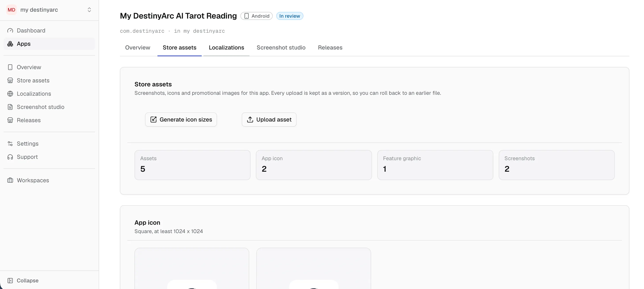The width and height of the screenshot is (644, 289).
Task: Open the Localizations tab
Action: [226, 48]
